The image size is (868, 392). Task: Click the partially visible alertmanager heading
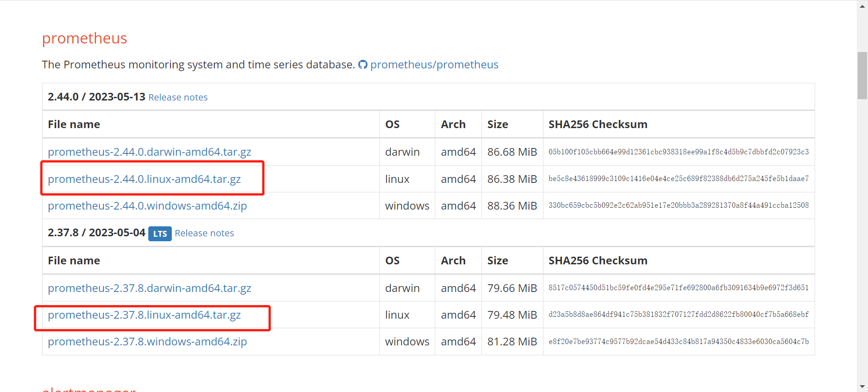(89, 389)
